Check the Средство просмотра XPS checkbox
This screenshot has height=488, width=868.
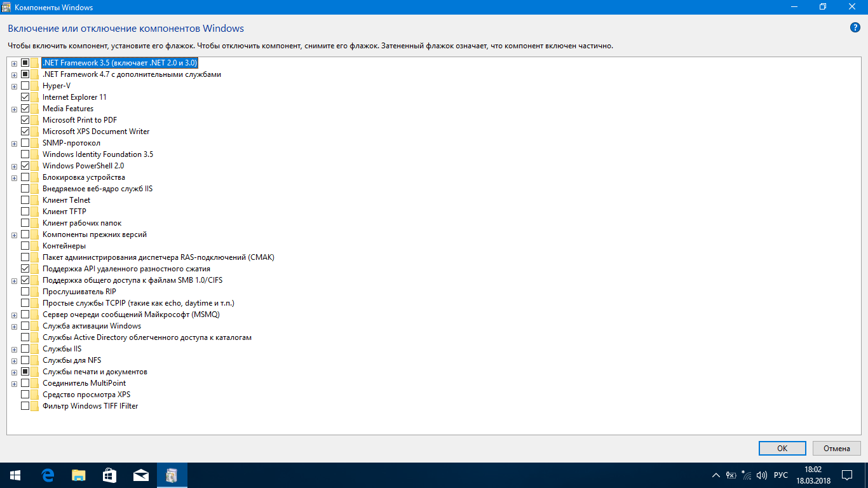tap(25, 395)
